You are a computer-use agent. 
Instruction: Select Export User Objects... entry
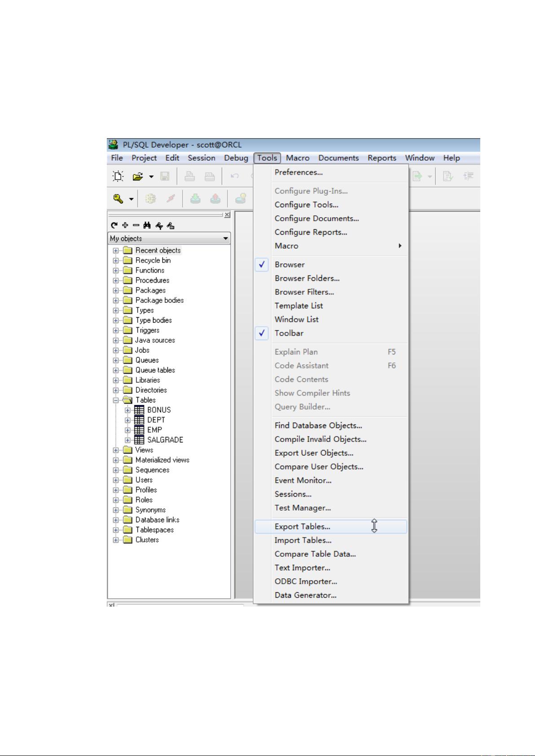tap(331, 453)
